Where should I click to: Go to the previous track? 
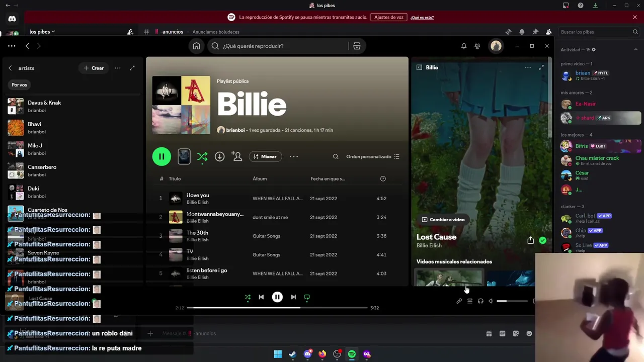pos(261,297)
